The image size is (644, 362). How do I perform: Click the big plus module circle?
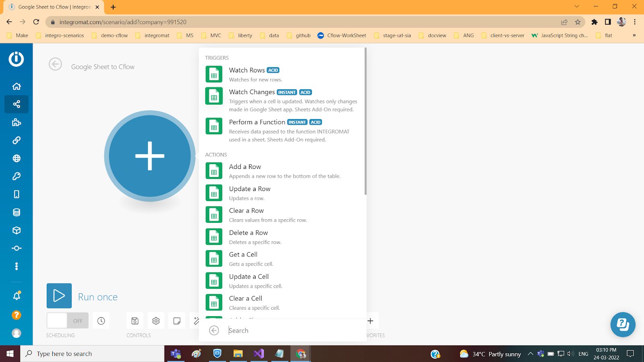(150, 156)
